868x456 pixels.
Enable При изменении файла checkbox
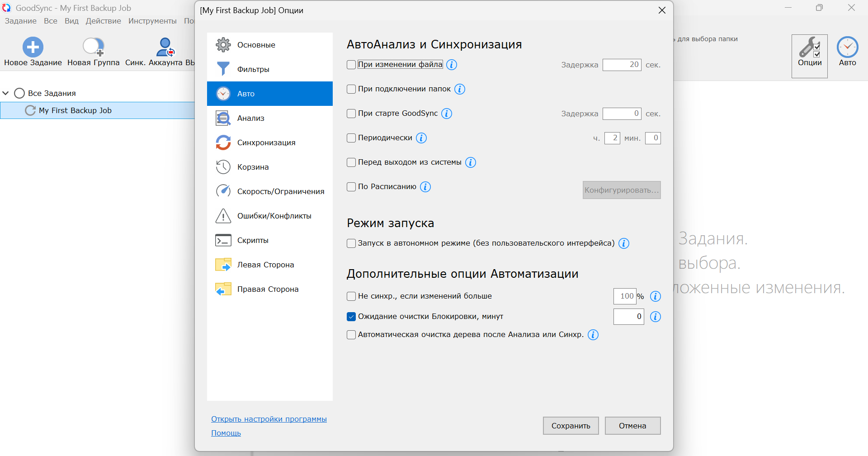tap(351, 65)
